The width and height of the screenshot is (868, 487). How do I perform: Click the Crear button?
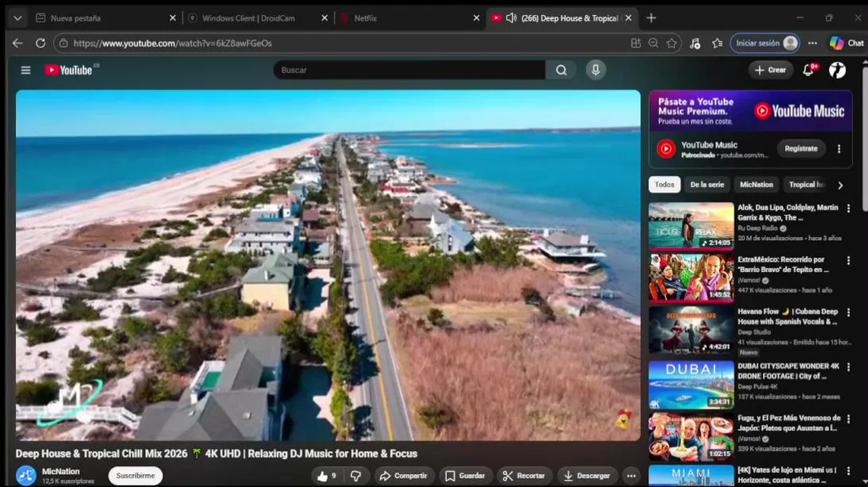click(x=771, y=70)
